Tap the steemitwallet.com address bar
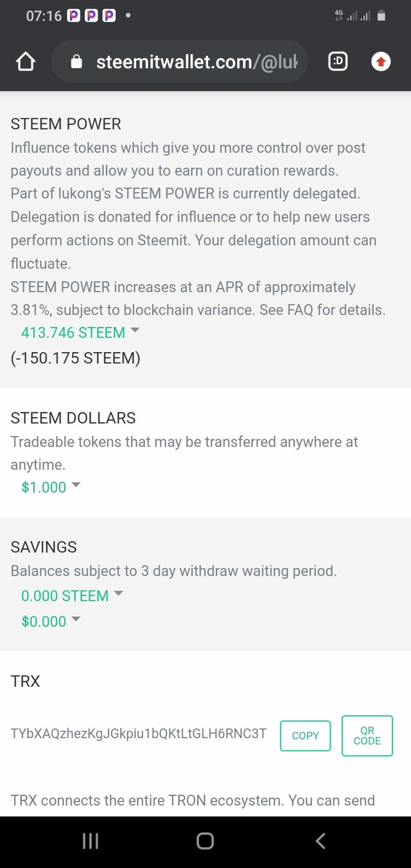Image resolution: width=411 pixels, height=868 pixels. click(x=199, y=62)
